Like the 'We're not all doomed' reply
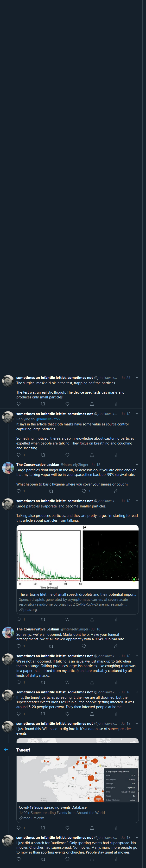This screenshot has width=146, height=868. [67, 682]
